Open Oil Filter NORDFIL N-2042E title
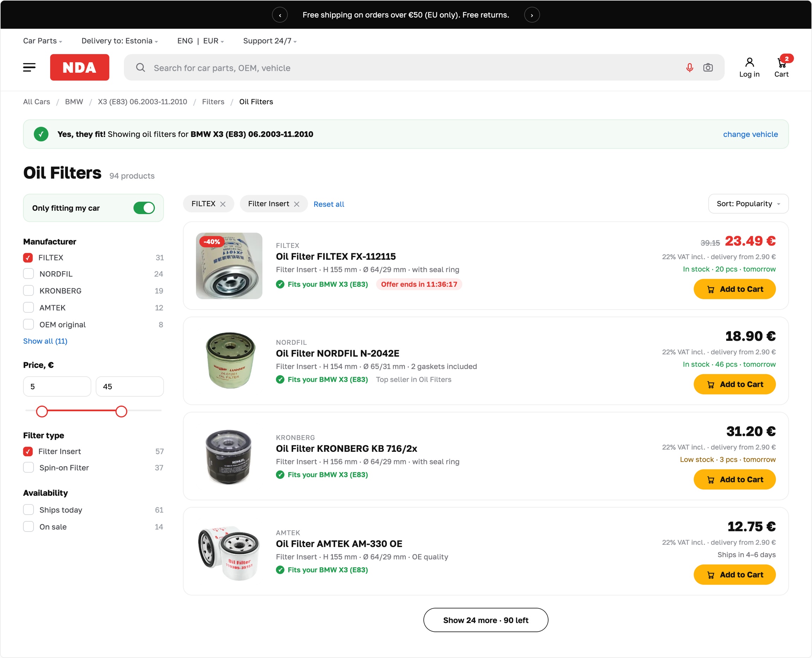Image resolution: width=812 pixels, height=658 pixels. click(x=337, y=353)
